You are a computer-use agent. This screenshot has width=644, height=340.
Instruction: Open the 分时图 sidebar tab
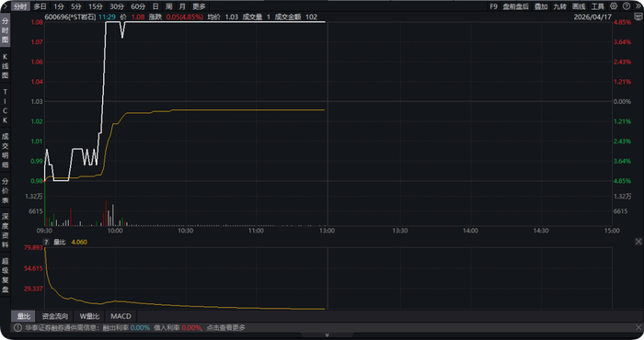[5, 30]
